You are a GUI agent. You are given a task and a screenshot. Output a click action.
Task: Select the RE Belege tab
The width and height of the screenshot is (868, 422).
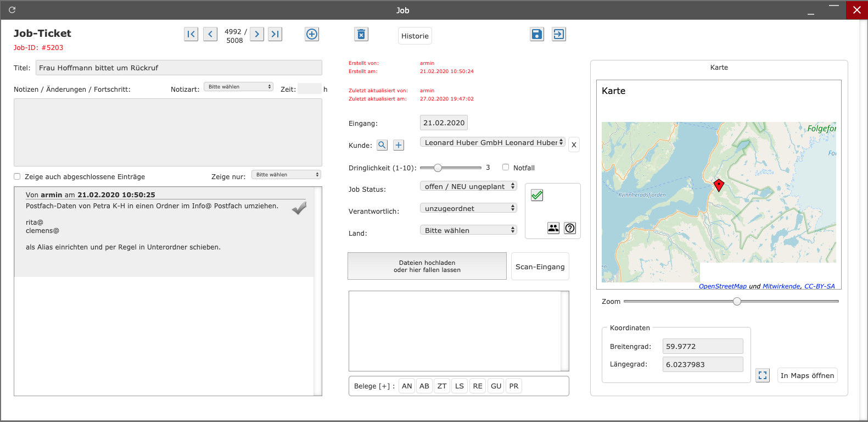click(x=478, y=386)
